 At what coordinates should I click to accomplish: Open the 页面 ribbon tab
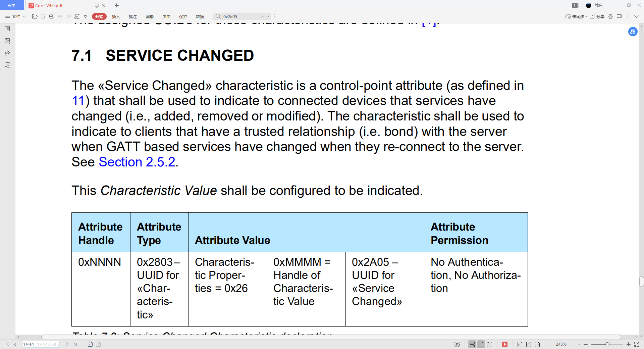coord(166,16)
